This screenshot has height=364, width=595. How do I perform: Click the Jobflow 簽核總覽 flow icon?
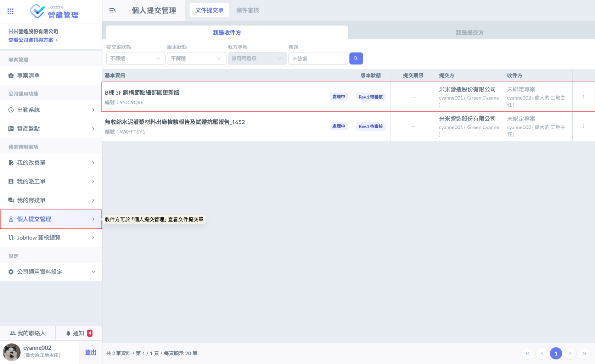11,237
